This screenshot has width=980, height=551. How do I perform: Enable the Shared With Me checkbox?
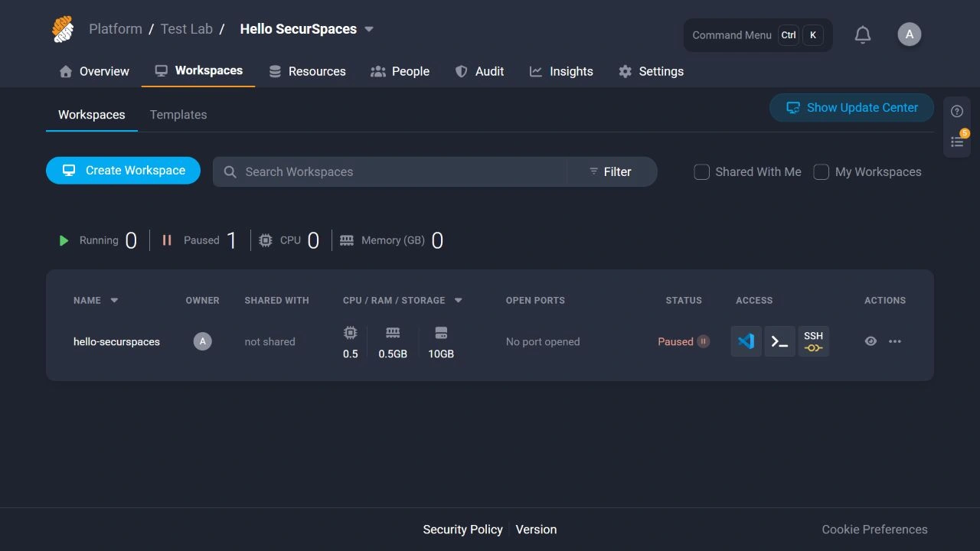pos(701,171)
